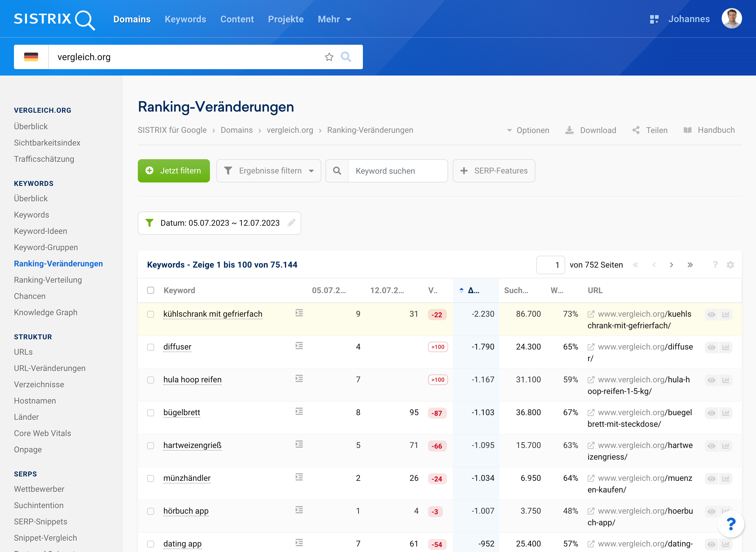This screenshot has width=756, height=552.
Task: Click the Keyword suchen input field
Action: tap(397, 171)
